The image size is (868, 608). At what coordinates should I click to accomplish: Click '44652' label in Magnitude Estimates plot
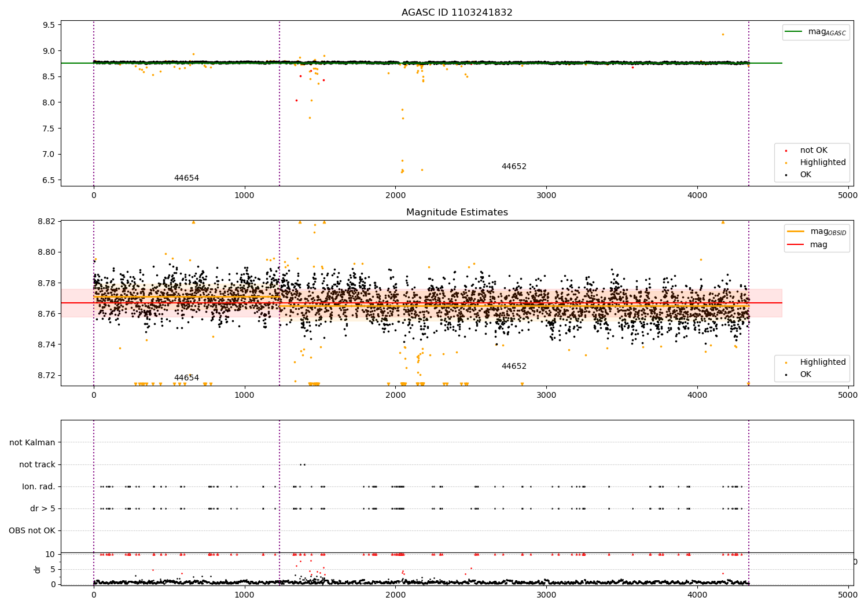point(514,367)
